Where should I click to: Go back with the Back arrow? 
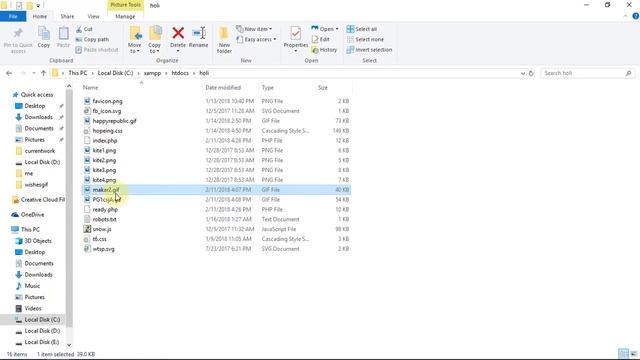pos(9,73)
